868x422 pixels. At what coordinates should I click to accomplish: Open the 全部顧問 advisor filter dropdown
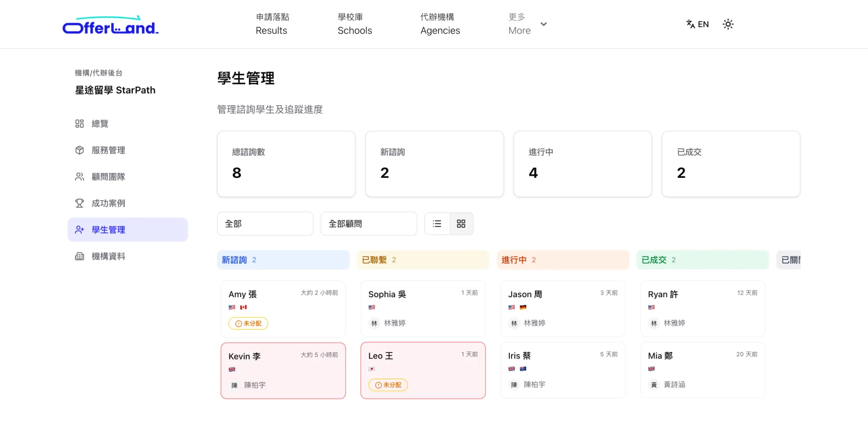tap(369, 223)
